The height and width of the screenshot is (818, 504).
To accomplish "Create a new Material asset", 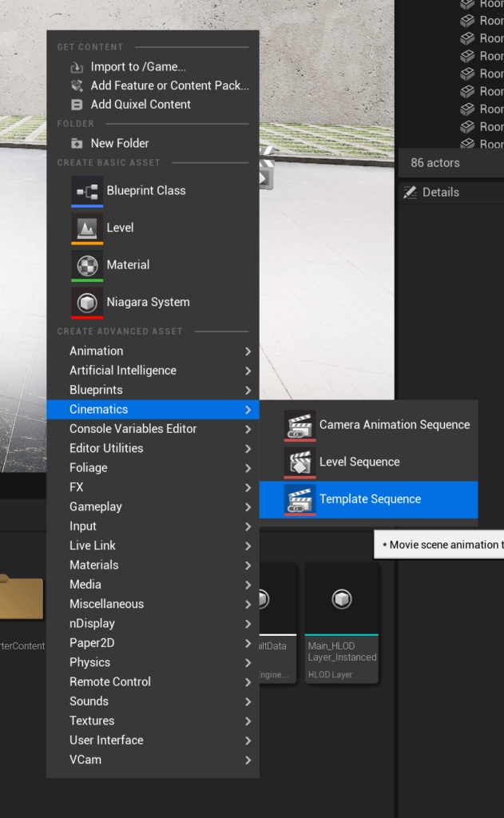I will click(x=153, y=265).
